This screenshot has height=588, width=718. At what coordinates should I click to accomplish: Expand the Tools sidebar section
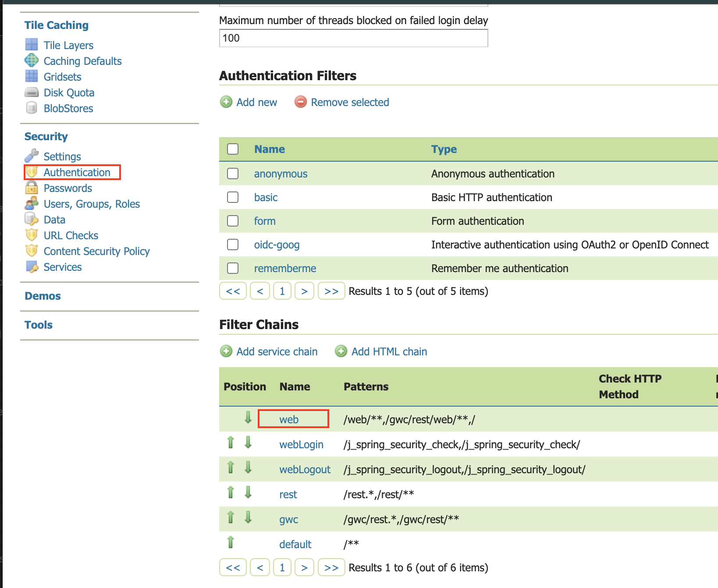pos(39,325)
